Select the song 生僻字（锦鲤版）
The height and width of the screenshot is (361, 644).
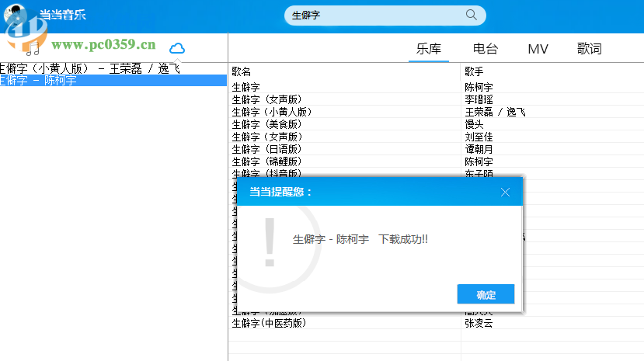(x=267, y=161)
